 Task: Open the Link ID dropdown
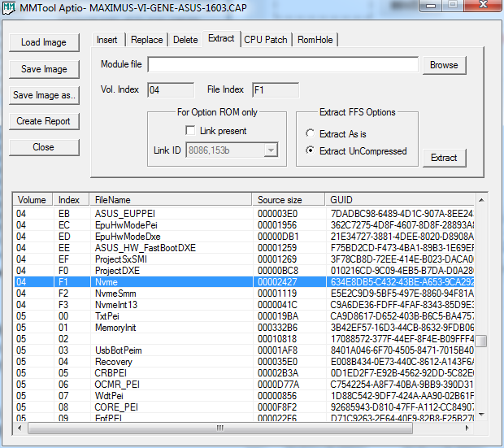[x=271, y=150]
